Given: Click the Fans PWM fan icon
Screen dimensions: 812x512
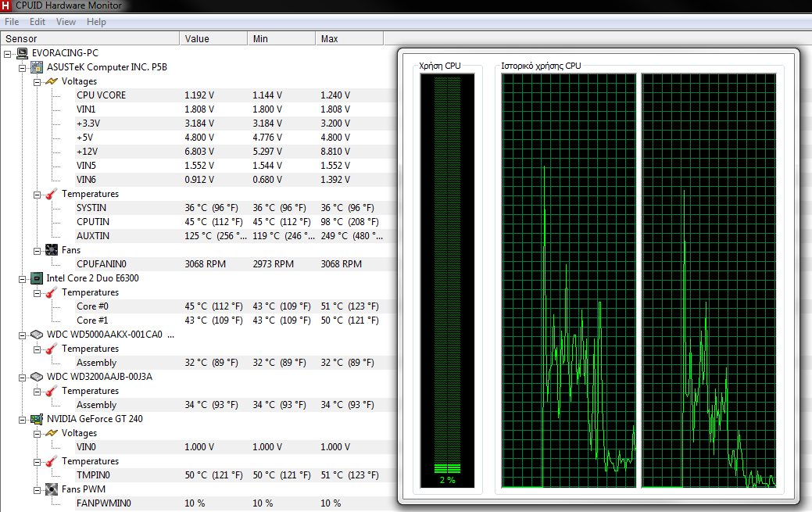Looking at the screenshot, I should click(x=52, y=489).
